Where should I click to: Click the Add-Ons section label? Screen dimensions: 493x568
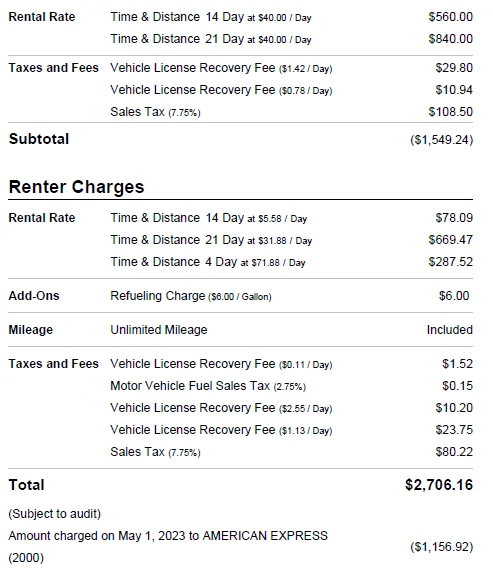[x=34, y=296]
